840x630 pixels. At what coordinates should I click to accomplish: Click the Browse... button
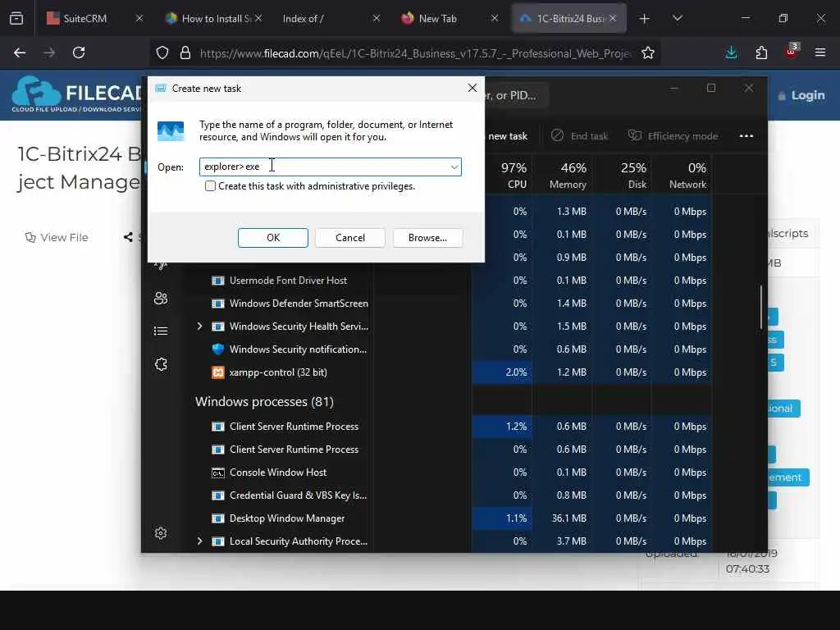[x=427, y=237]
